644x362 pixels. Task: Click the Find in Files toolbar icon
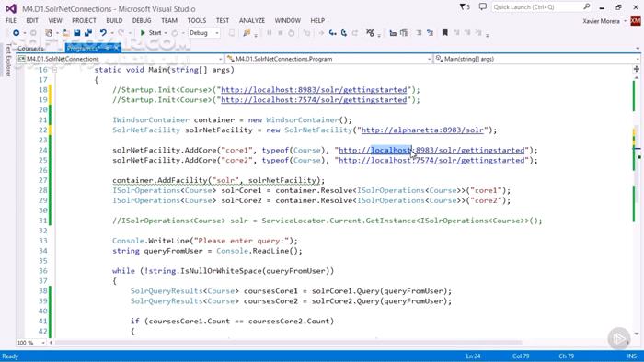pyautogui.click(x=247, y=33)
